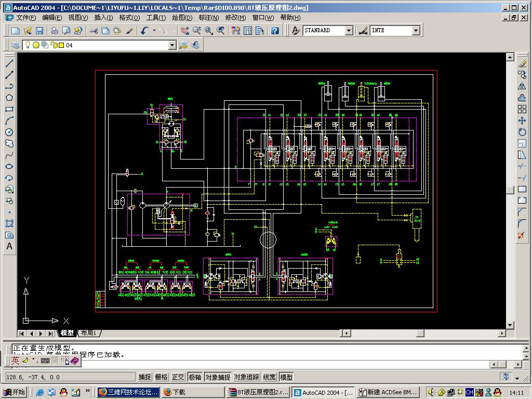
Task: Click the 开始 Start button
Action: click(x=14, y=392)
